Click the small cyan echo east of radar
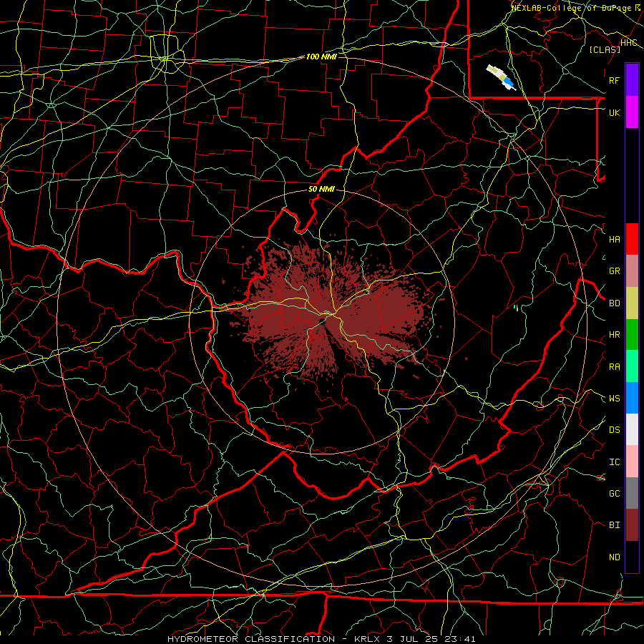The height and width of the screenshot is (644, 644). coord(516,307)
